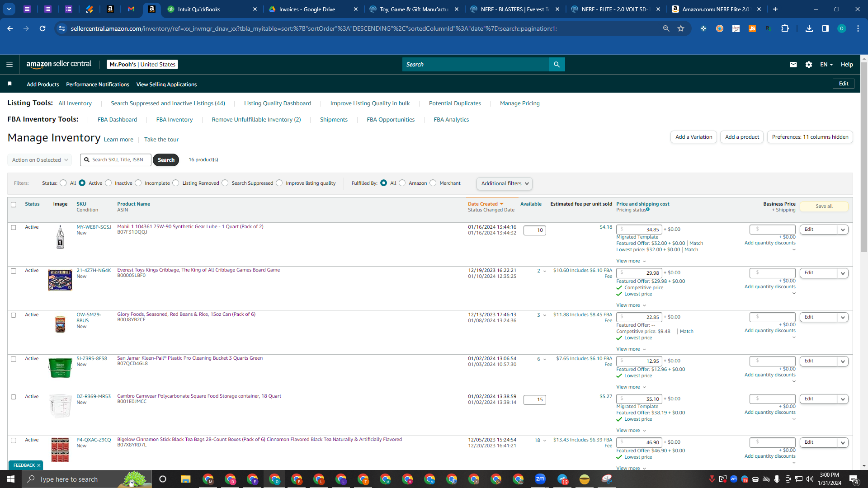Click the Kings Cribbage product thumbnail

60,280
